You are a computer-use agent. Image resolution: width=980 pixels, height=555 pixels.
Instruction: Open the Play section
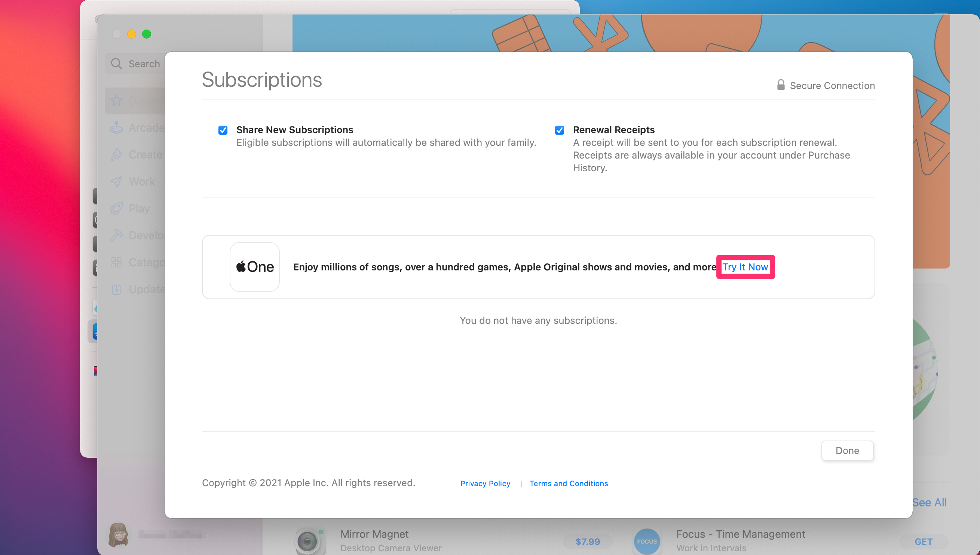click(135, 209)
